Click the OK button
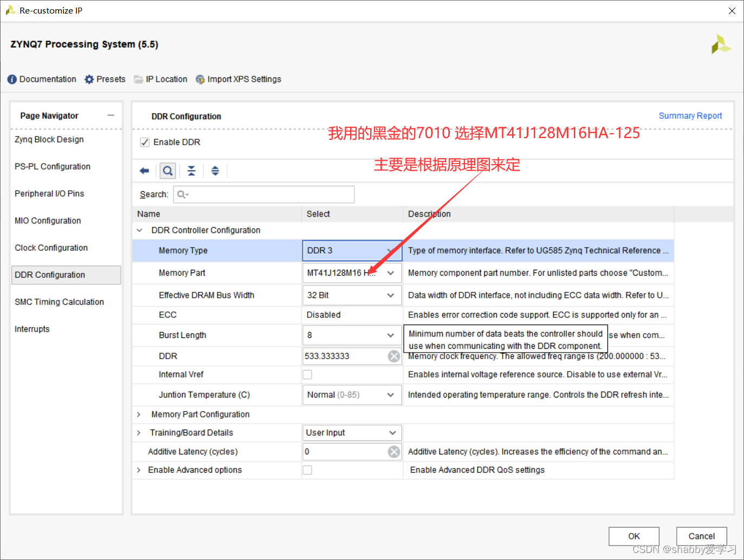Viewport: 744px width, 560px height. [x=634, y=536]
